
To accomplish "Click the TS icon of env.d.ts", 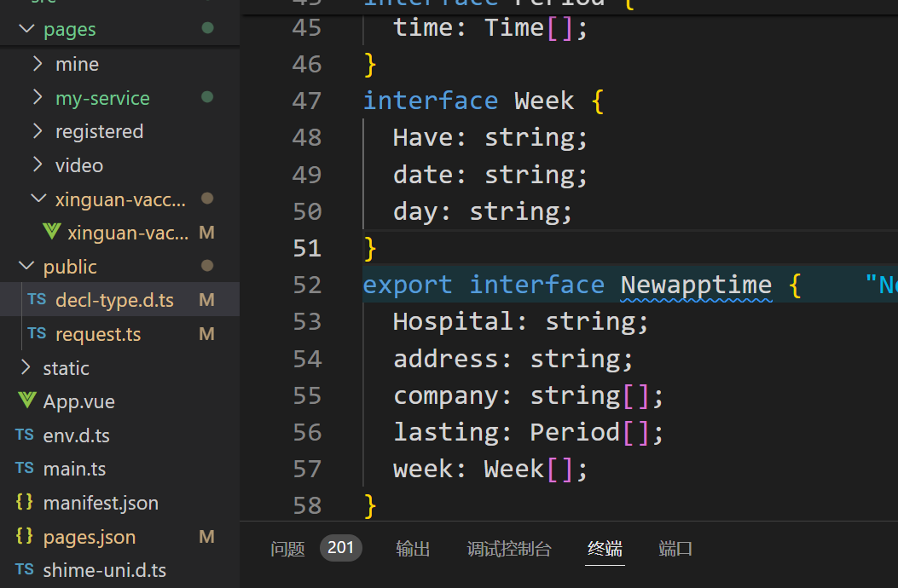I will tap(25, 435).
